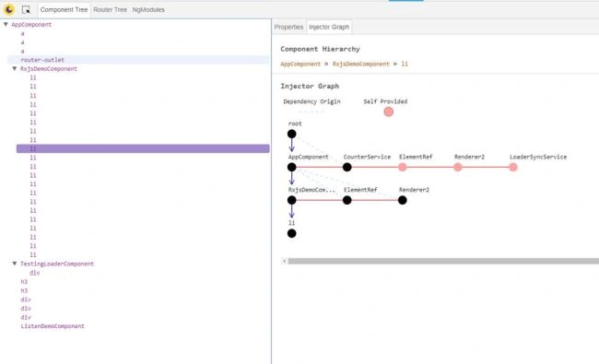The height and width of the screenshot is (364, 599).
Task: Click the Component Hierarchy heading
Action: (320, 49)
